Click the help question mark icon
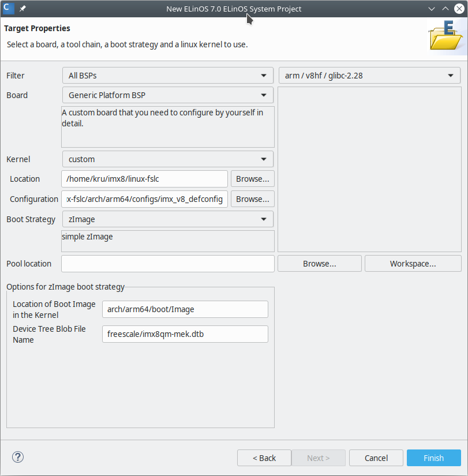Screen dimensions: 468x476 pyautogui.click(x=17, y=457)
